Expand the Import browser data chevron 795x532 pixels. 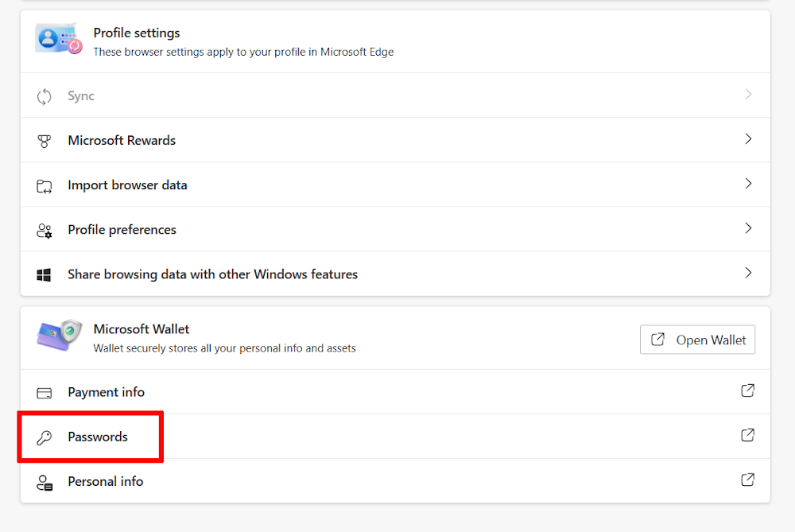(x=748, y=184)
